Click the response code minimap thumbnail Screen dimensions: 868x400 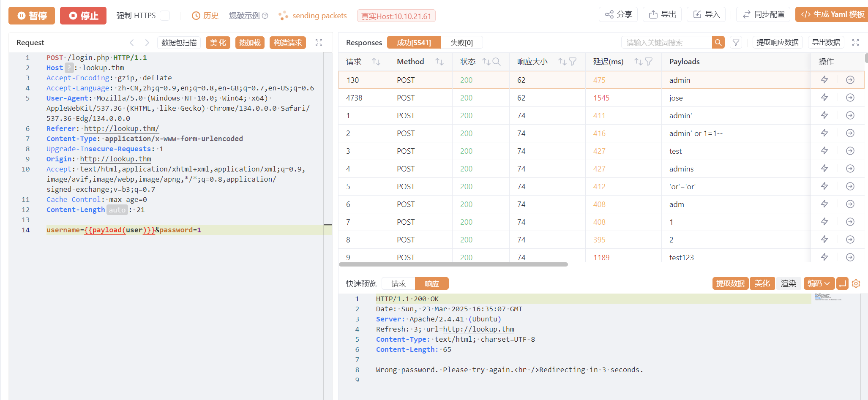click(828, 297)
